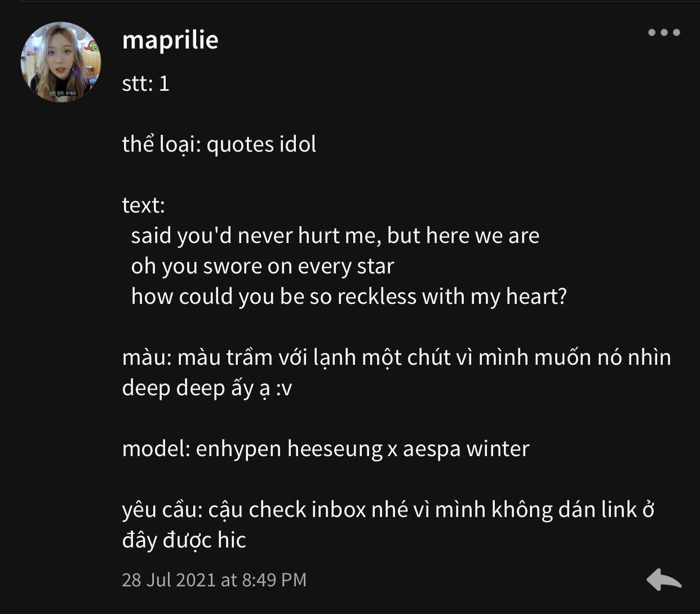700x614 pixels.
Task: Click the line starting with "model:"
Action: point(325,449)
